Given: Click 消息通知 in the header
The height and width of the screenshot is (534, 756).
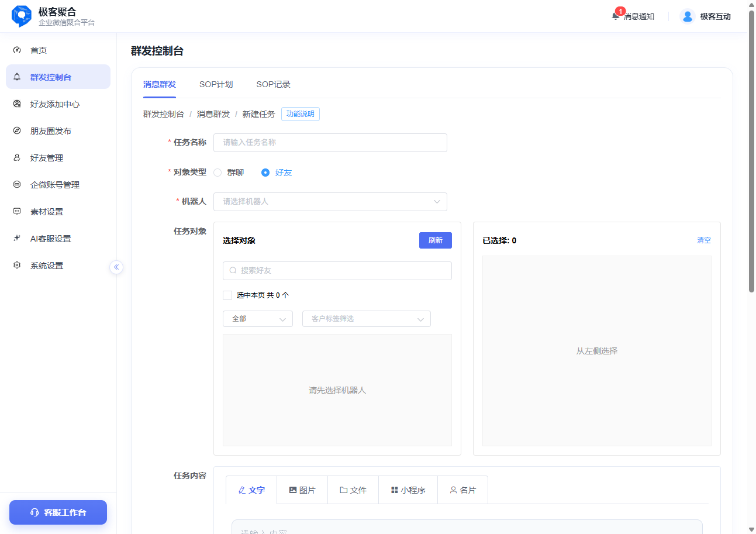Looking at the screenshot, I should [638, 16].
